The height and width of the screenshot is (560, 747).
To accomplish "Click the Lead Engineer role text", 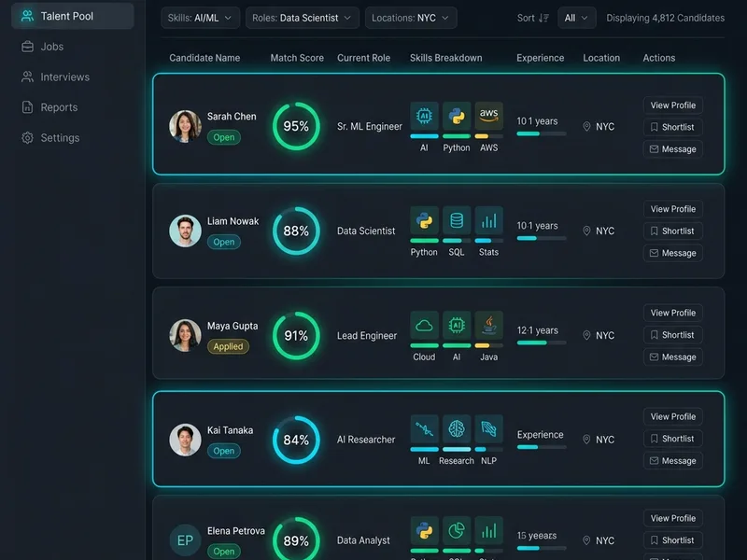I will [367, 336].
